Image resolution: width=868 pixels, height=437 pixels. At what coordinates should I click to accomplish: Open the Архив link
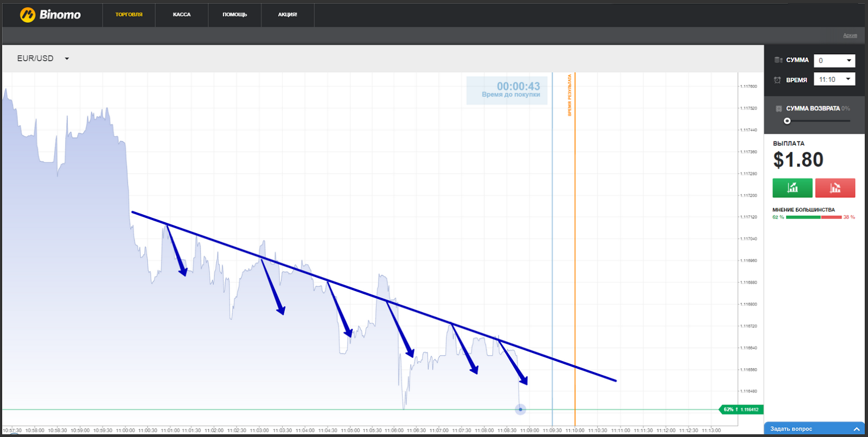click(850, 35)
